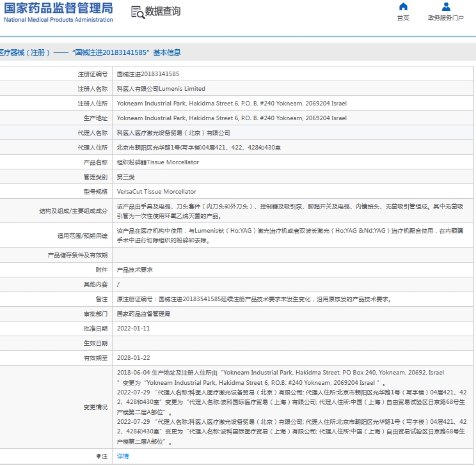This screenshot has width=476, height=466.
Task: Click the 适用范围/预期用途 description text
Action: [290, 235]
